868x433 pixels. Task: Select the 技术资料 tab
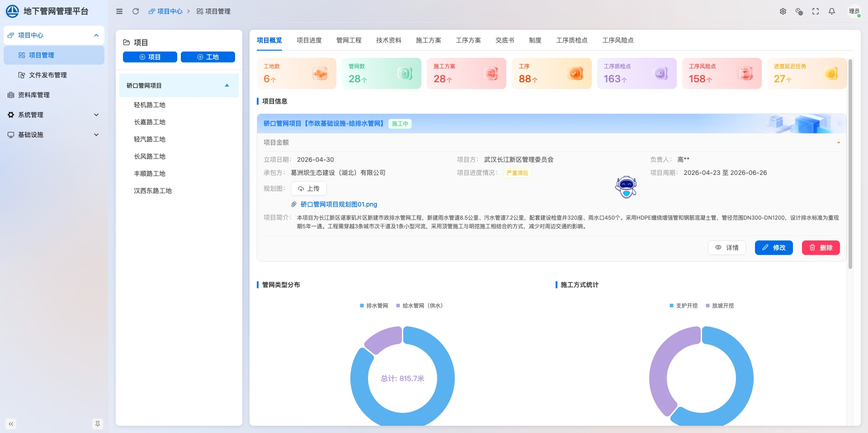point(389,40)
